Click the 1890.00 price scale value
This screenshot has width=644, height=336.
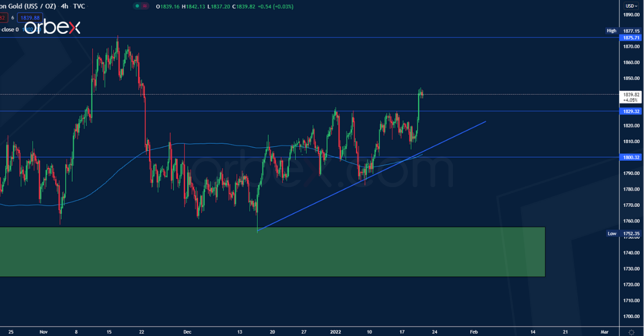coord(631,14)
